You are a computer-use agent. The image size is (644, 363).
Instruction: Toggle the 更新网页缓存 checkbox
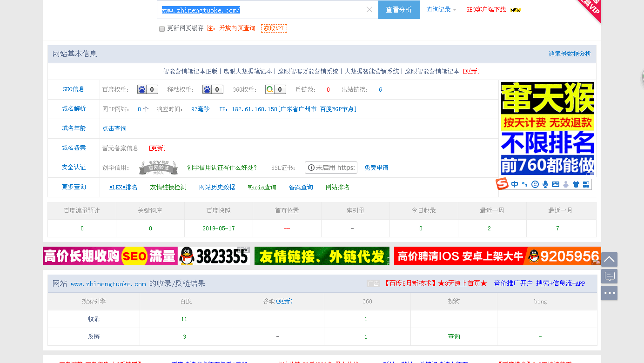click(162, 29)
